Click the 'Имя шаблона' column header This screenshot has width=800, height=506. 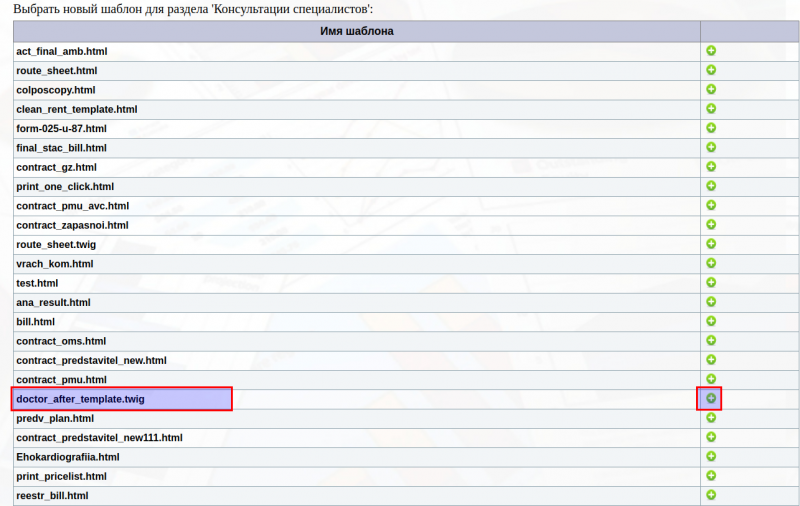356,31
